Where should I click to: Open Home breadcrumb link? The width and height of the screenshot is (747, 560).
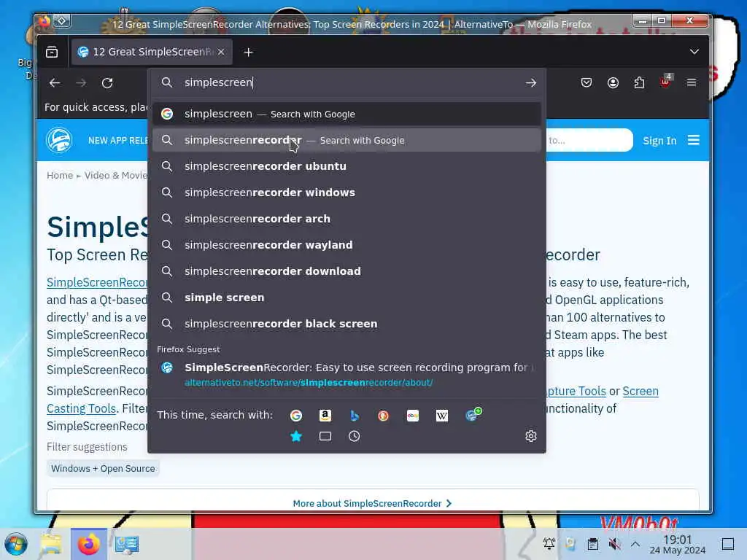coord(60,175)
